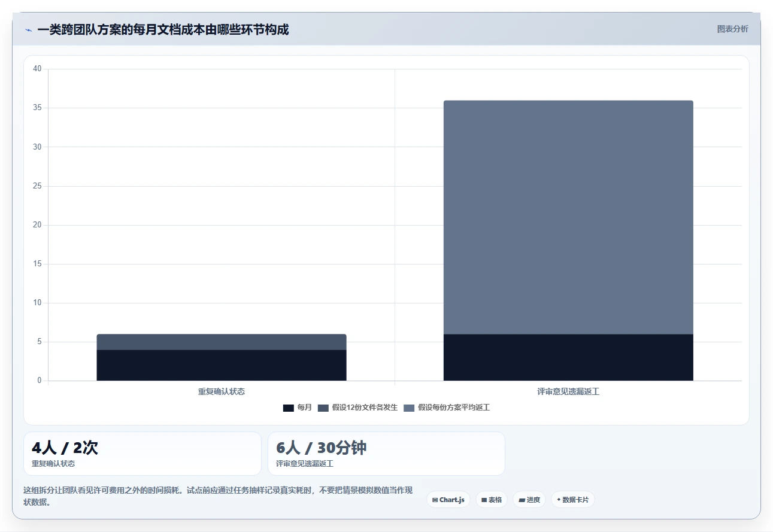Viewport: 773px width, 532px height.
Task: Select the 进度 chip
Action: tap(529, 500)
